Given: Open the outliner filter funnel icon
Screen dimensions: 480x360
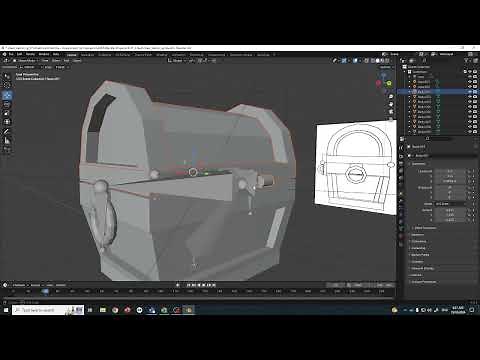Looking at the screenshot, I should [x=467, y=61].
